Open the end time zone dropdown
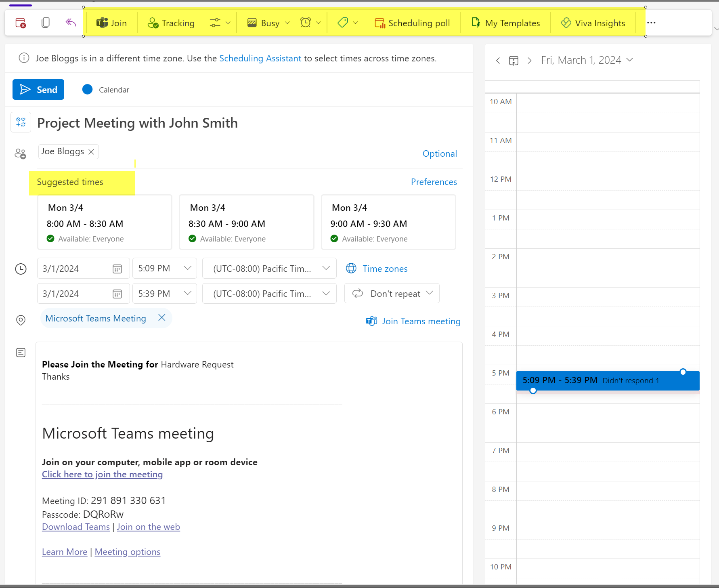This screenshot has height=588, width=719. click(x=269, y=293)
